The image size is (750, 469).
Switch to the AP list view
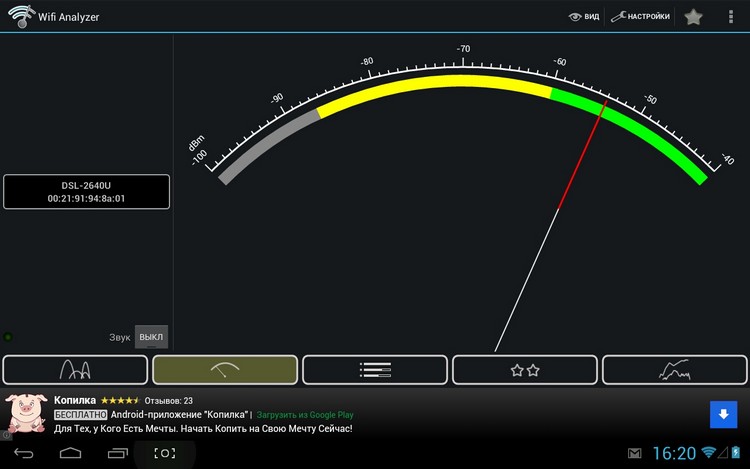coord(375,370)
